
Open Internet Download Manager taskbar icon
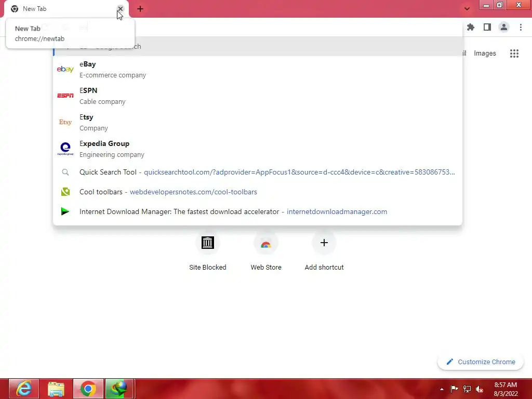[x=119, y=389]
